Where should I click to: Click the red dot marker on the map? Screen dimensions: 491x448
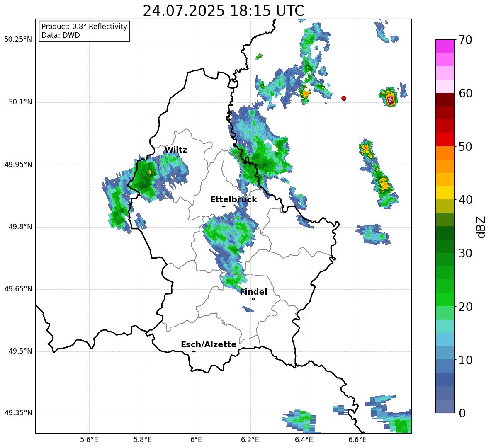(x=344, y=98)
